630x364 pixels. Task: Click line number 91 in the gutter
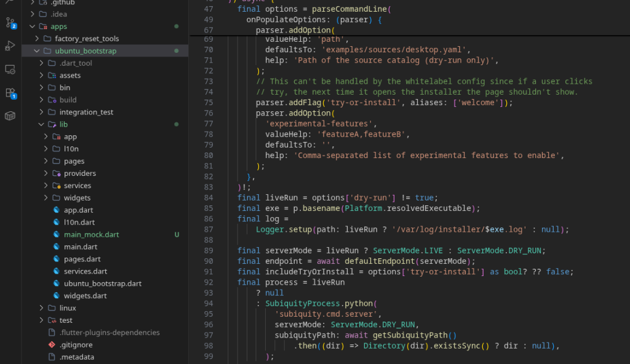click(209, 272)
